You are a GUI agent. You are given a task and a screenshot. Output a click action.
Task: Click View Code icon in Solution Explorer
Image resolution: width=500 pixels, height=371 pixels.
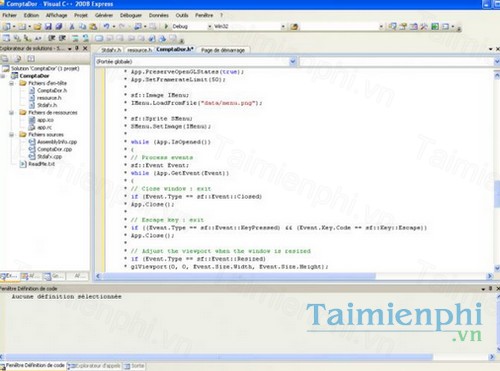click(x=31, y=59)
